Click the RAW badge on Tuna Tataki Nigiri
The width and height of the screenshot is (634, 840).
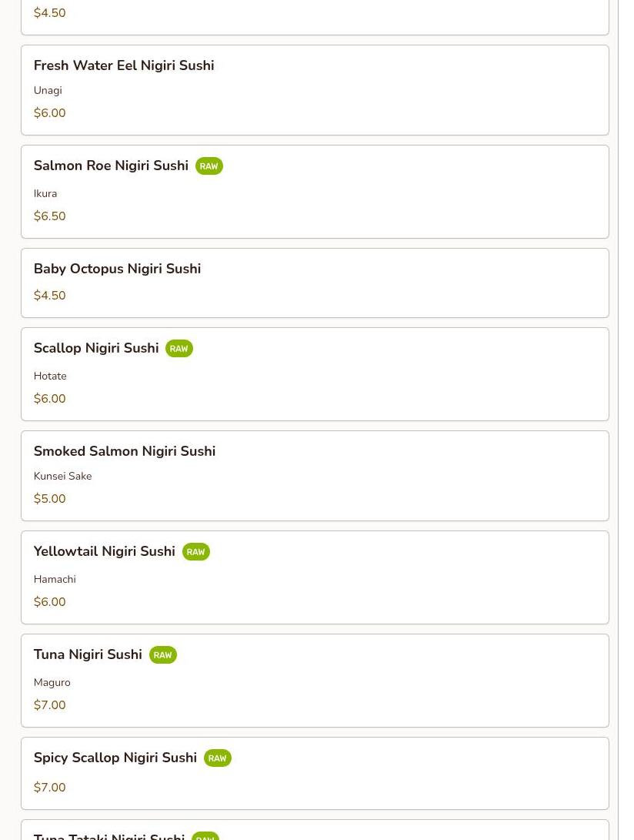click(205, 836)
